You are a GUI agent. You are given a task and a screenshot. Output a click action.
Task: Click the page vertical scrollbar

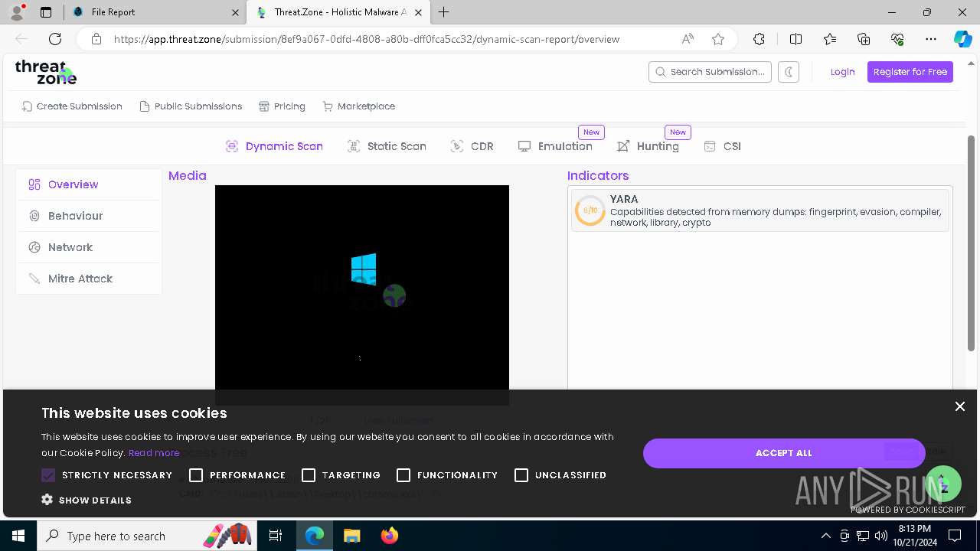point(972,242)
